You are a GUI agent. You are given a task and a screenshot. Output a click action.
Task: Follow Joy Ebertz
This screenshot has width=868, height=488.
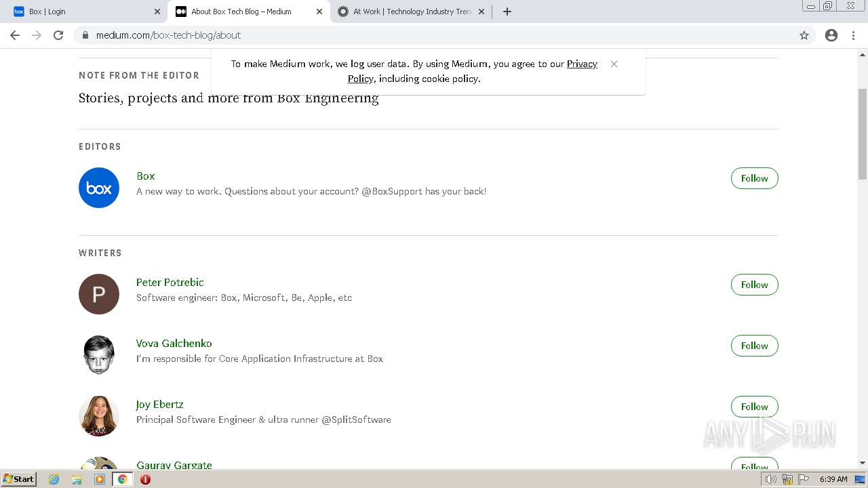point(755,407)
